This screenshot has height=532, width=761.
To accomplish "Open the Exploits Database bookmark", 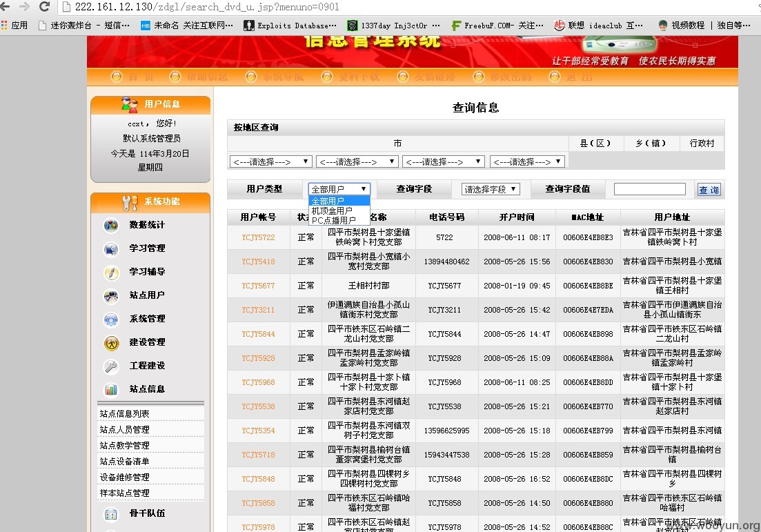I will point(290,26).
